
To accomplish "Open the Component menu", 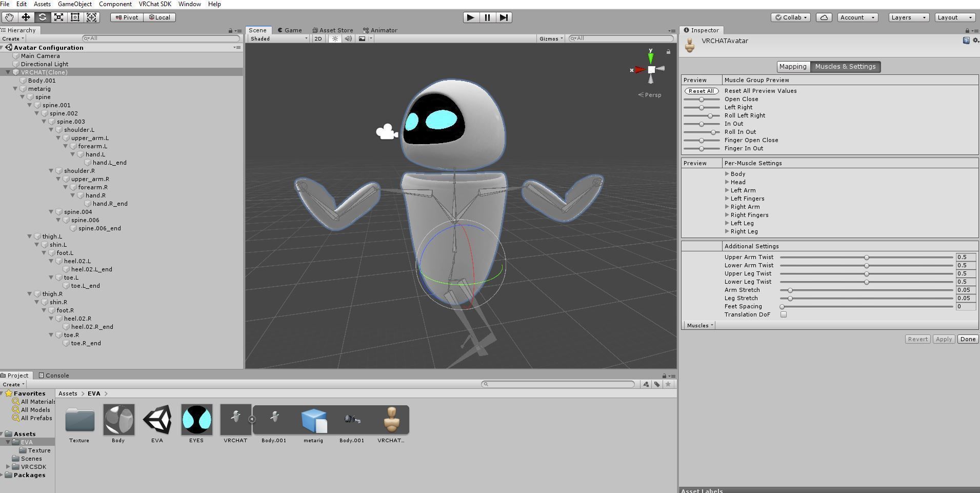I will click(x=115, y=4).
